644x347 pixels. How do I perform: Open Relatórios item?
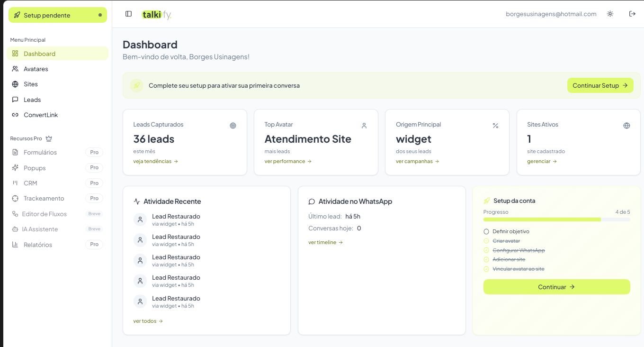coord(58,245)
